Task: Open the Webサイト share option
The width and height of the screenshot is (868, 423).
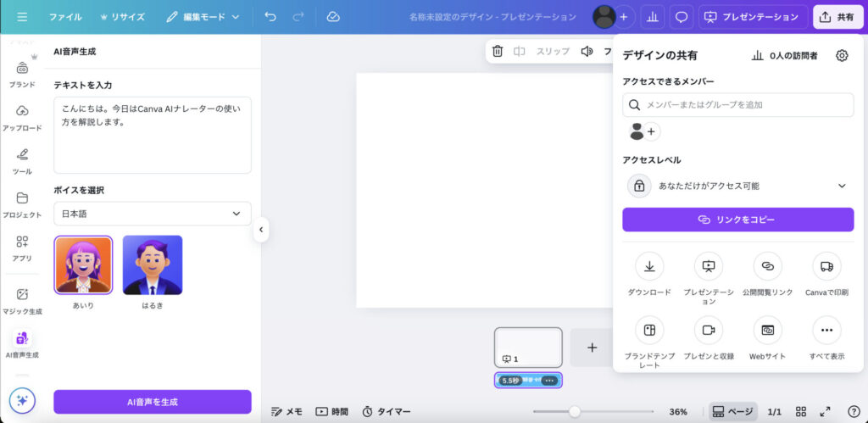Action: pos(767,330)
